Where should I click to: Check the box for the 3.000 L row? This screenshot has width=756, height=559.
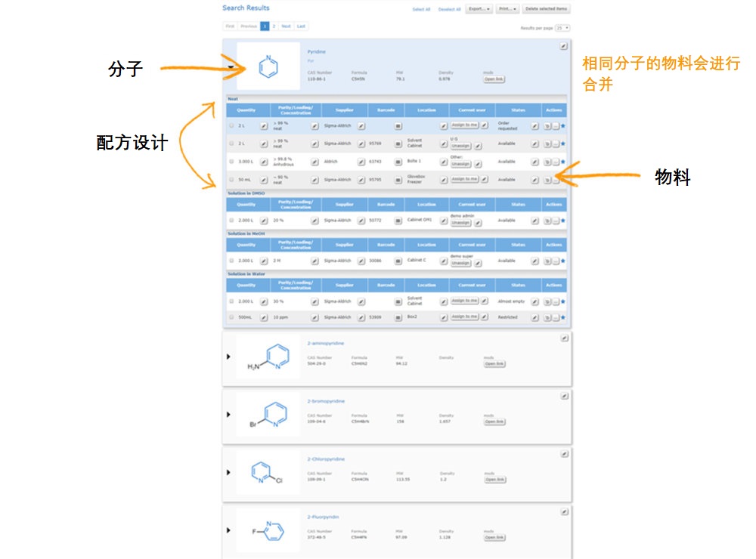[x=231, y=162]
